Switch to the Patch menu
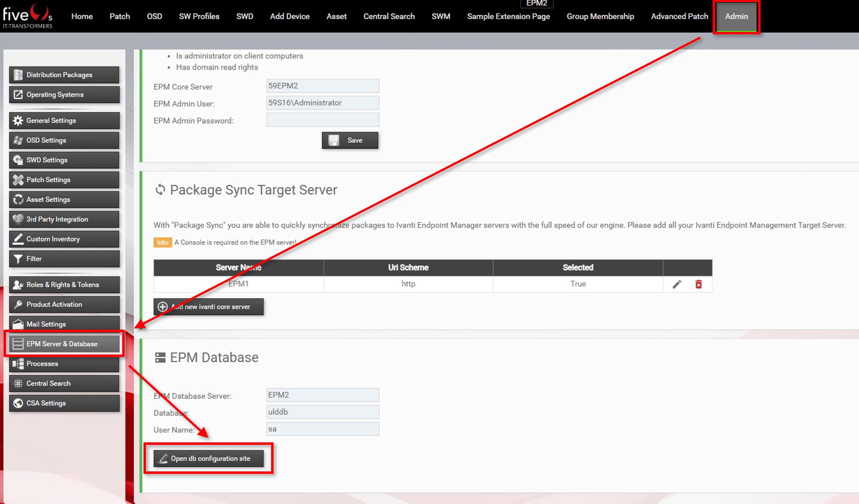859x504 pixels. tap(120, 16)
